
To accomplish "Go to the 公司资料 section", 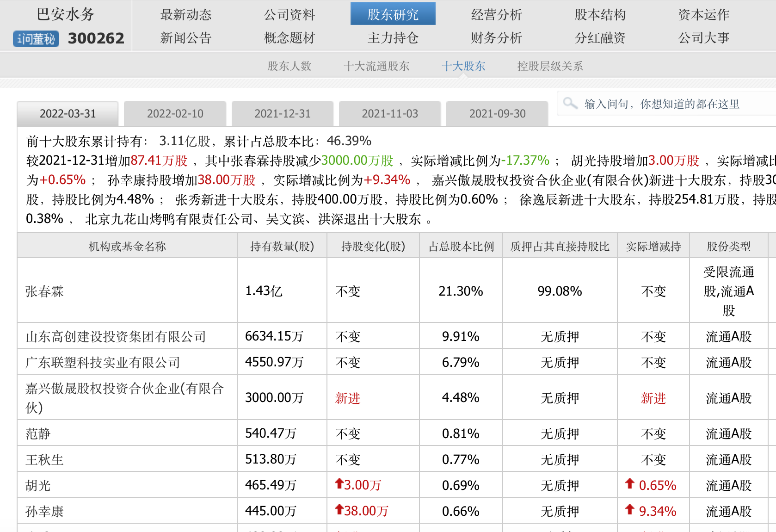I will pos(289,15).
